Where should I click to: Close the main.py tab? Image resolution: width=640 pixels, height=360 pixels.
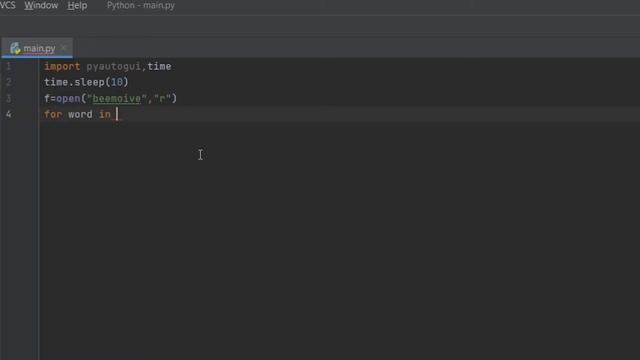pos(64,48)
